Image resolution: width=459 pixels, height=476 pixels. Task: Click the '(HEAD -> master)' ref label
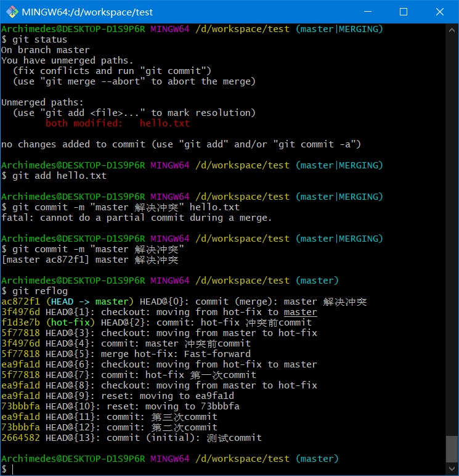click(x=90, y=302)
